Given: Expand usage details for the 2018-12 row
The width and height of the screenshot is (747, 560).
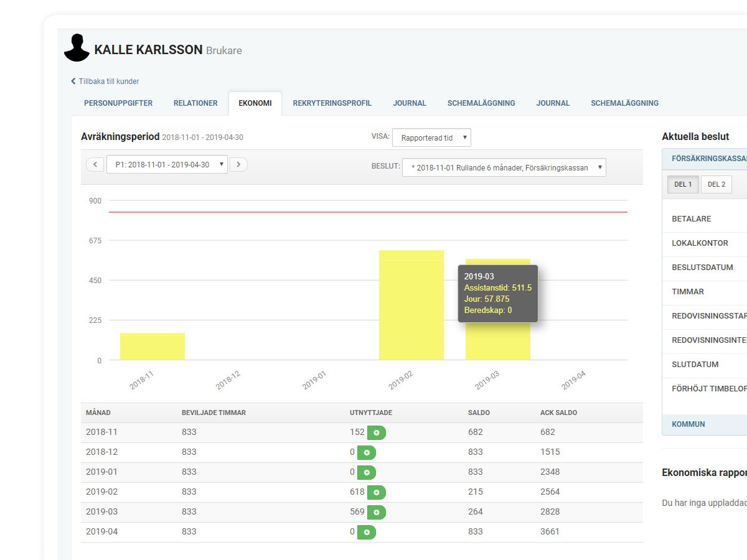Looking at the screenshot, I should click(x=366, y=452).
